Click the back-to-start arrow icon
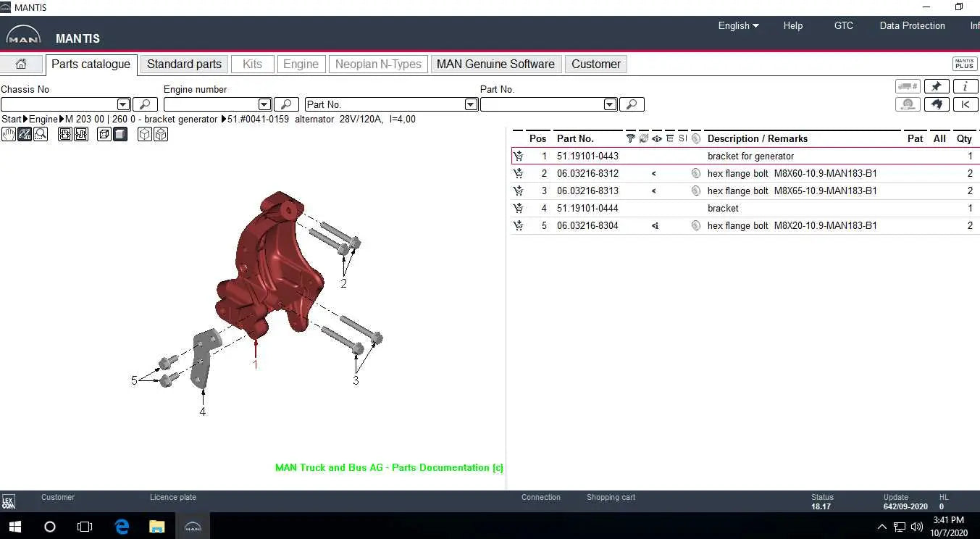980x539 pixels. point(966,104)
